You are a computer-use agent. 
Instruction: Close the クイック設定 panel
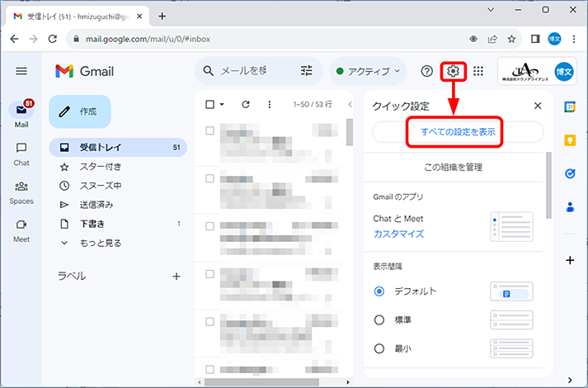coord(538,106)
